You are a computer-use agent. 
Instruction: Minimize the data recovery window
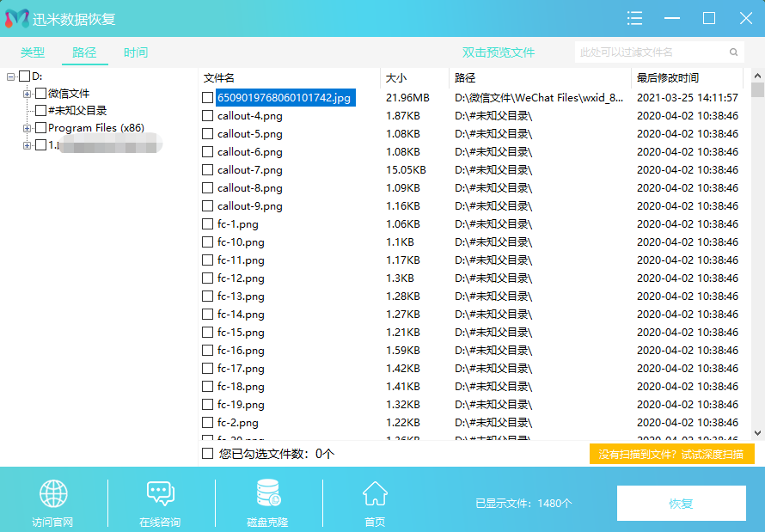point(672,18)
